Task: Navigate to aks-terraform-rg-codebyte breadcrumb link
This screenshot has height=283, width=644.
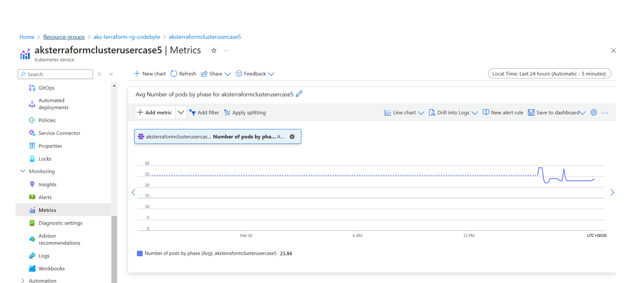Action: (127, 37)
